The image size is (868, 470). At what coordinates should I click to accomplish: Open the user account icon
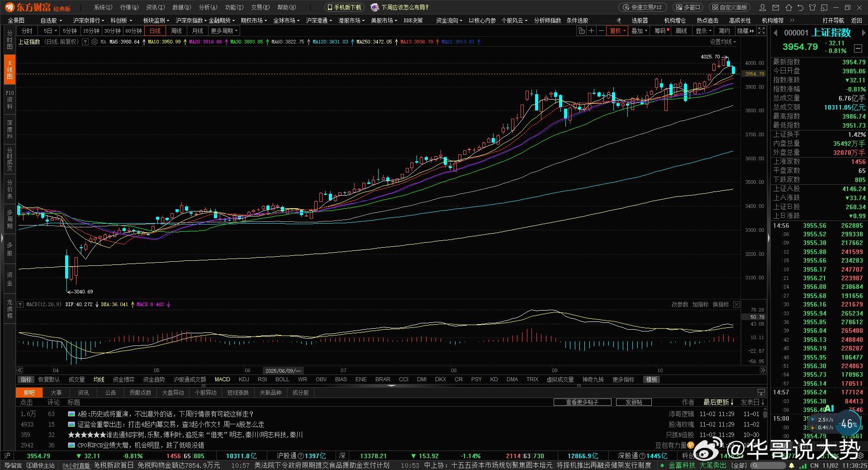764,8
